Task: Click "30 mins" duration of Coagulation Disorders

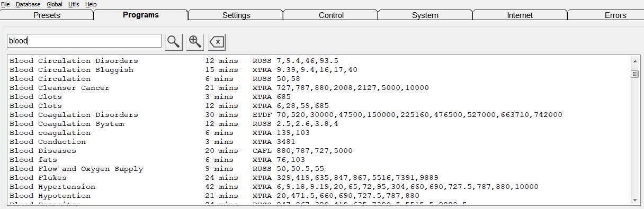Action: [x=222, y=115]
